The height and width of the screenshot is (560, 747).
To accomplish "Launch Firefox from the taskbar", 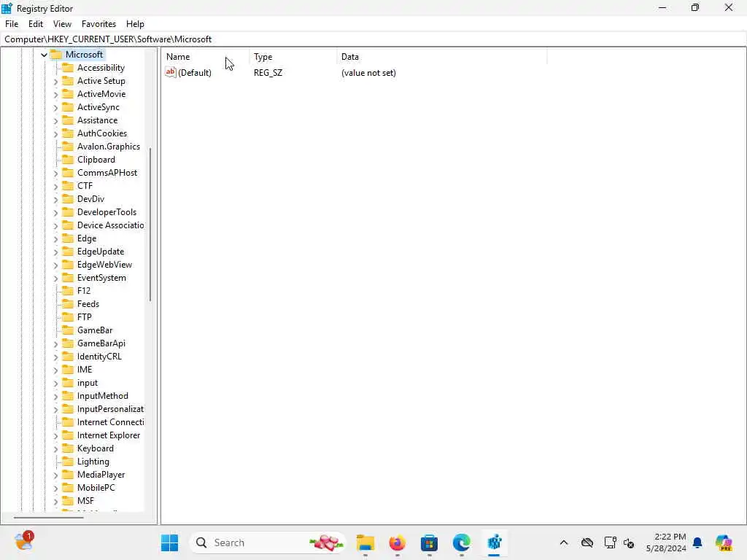I will point(398,542).
